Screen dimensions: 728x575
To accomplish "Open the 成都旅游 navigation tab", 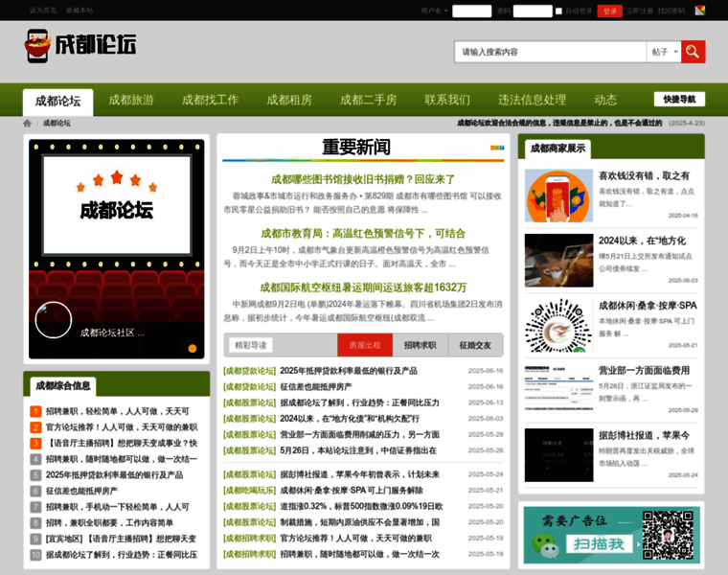I will coord(131,100).
